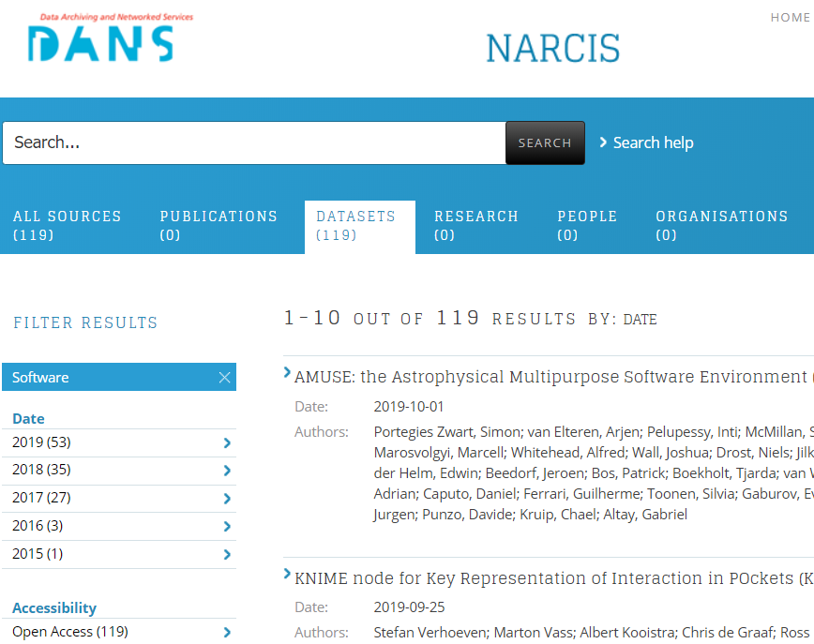Click into the Search... input field
Image resolution: width=814 pixels, height=644 pixels.
click(254, 142)
